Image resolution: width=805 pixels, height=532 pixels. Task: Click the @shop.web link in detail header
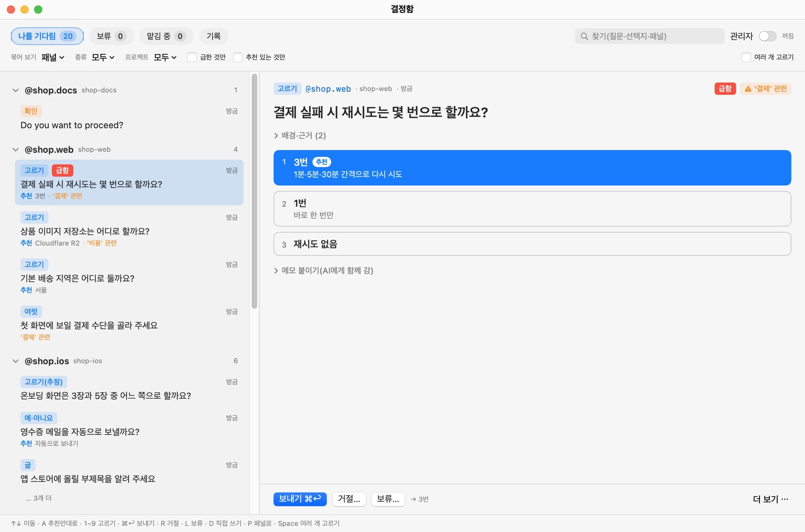328,89
